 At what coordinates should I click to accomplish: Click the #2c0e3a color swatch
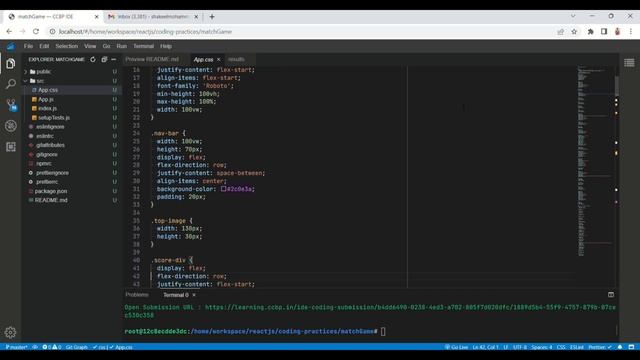[224, 189]
